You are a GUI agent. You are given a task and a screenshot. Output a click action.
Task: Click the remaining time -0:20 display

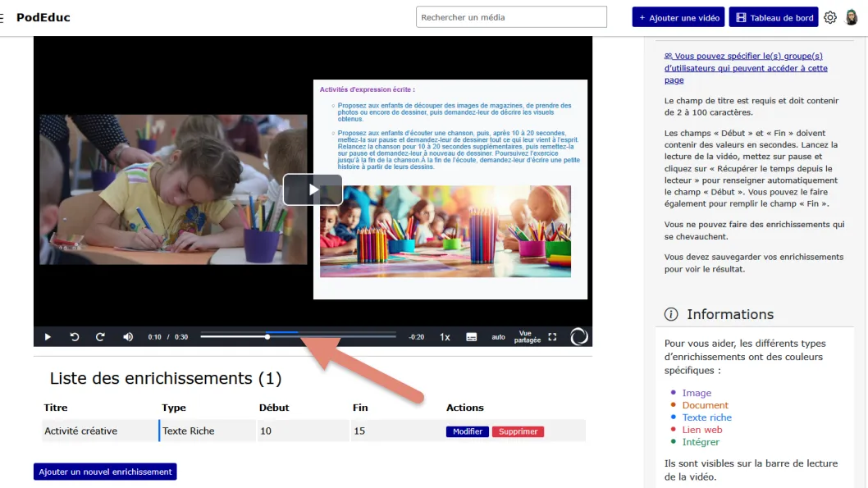click(x=416, y=337)
